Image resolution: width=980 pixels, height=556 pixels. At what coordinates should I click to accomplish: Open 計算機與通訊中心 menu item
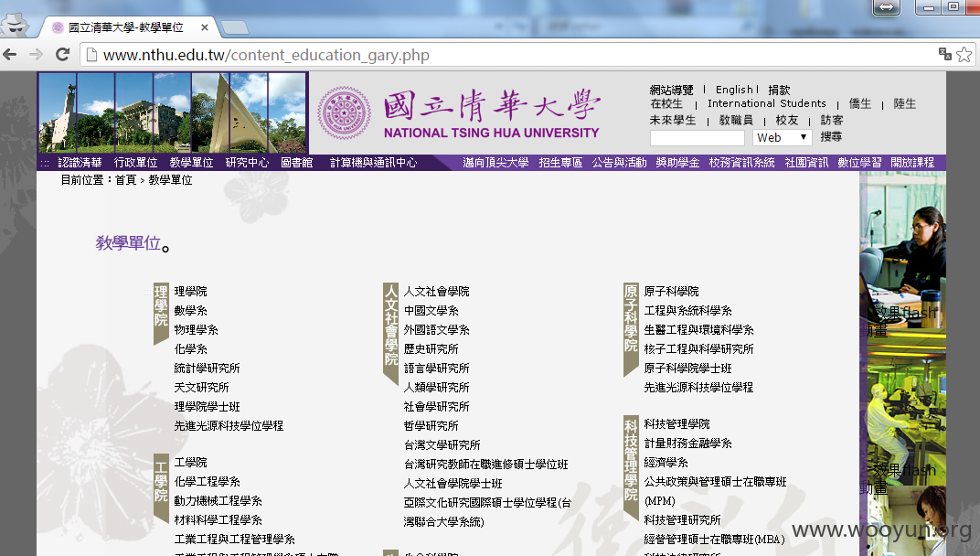coord(373,163)
